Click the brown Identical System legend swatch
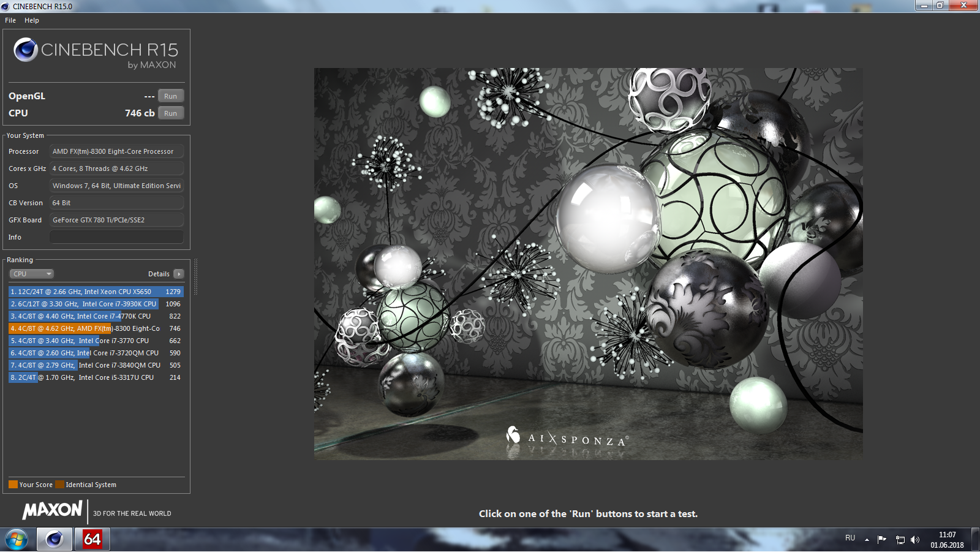The width and height of the screenshot is (980, 552). click(x=59, y=485)
